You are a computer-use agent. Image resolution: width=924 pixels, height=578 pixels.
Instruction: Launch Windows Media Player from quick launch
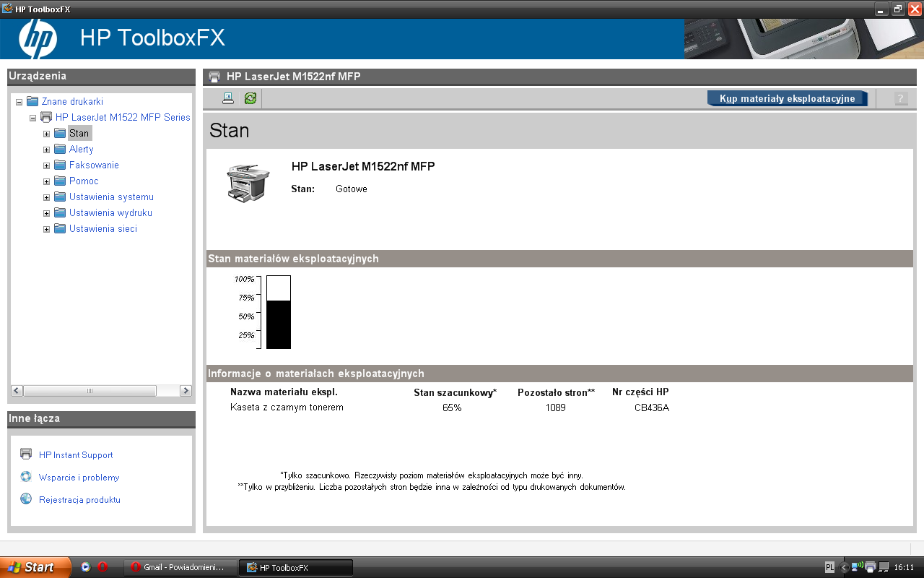click(86, 567)
